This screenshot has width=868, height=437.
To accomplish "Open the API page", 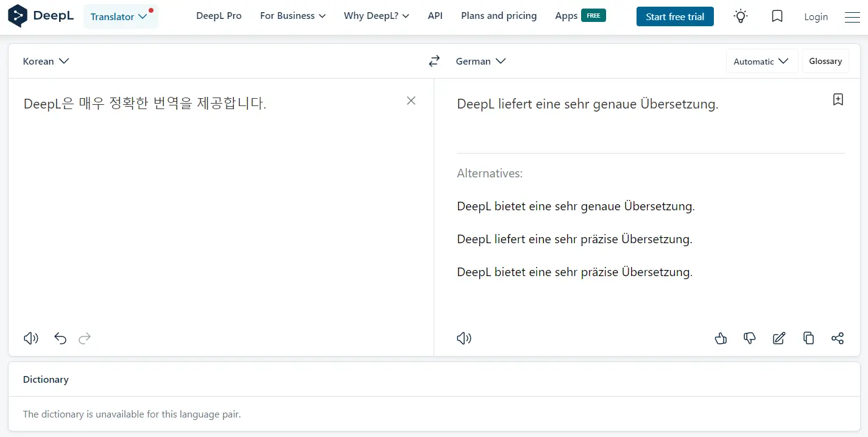I will [435, 16].
